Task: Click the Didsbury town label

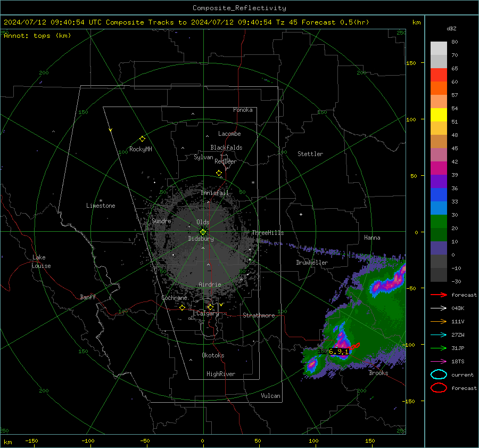Action: point(201,239)
